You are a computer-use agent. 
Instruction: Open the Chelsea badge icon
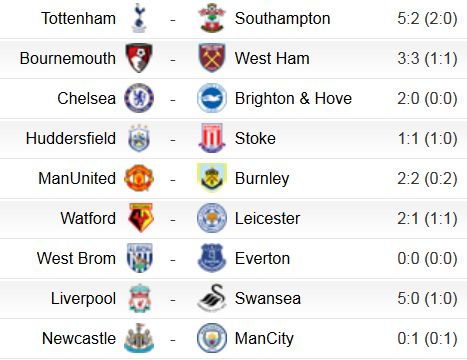(139, 98)
